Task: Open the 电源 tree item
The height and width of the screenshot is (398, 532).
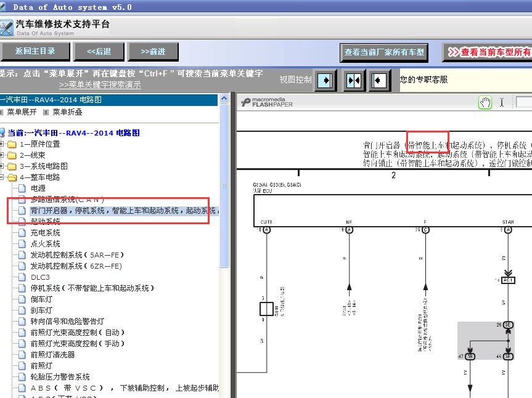Action: 38,189
